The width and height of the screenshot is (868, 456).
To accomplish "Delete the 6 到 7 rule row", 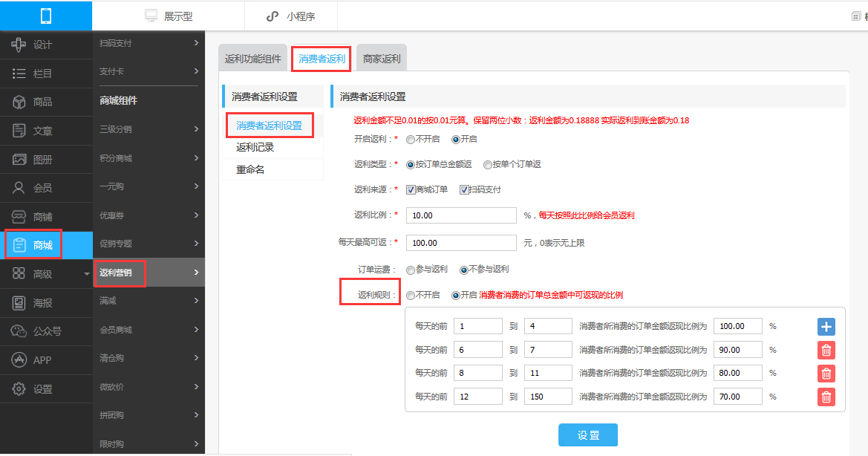I will pyautogui.click(x=826, y=350).
